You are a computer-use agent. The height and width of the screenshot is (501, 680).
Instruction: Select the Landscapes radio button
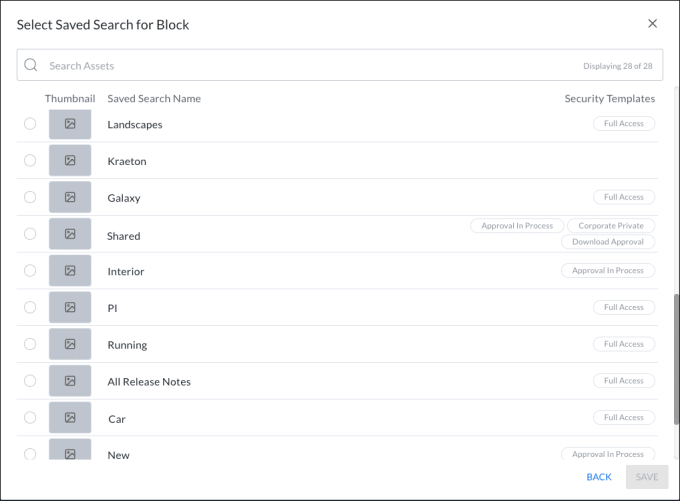pos(30,124)
